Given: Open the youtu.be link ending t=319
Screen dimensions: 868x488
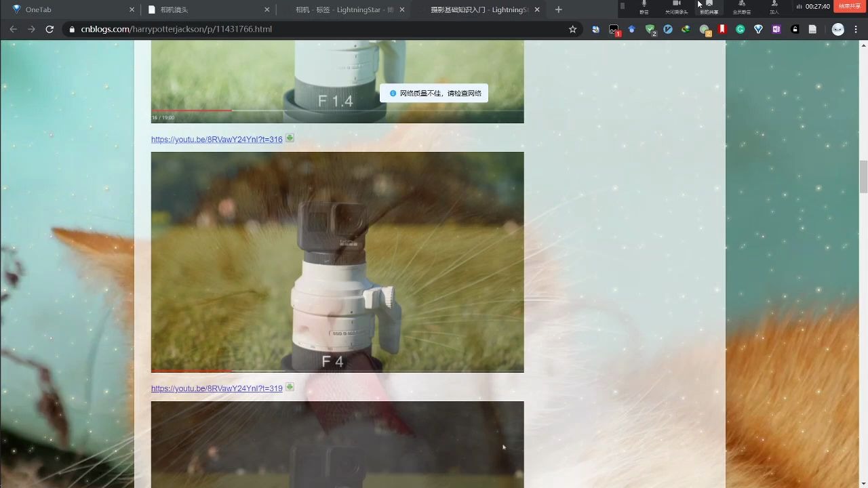Looking at the screenshot, I should tap(216, 388).
